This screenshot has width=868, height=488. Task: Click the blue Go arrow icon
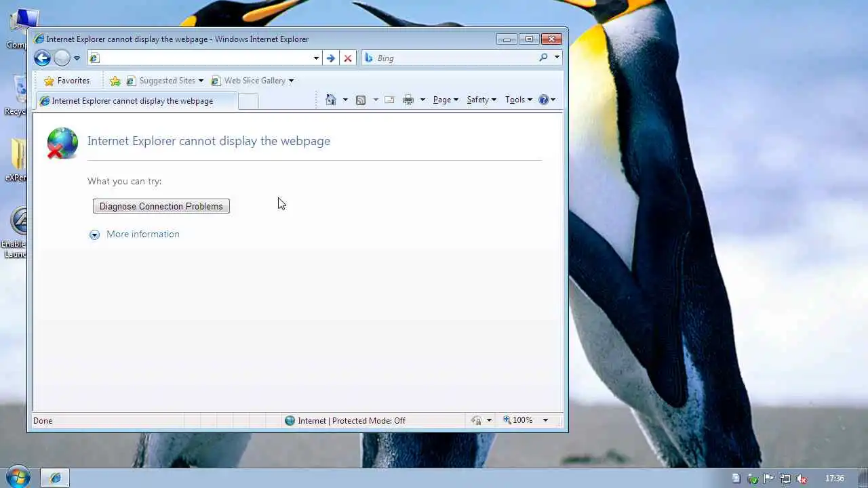click(330, 58)
